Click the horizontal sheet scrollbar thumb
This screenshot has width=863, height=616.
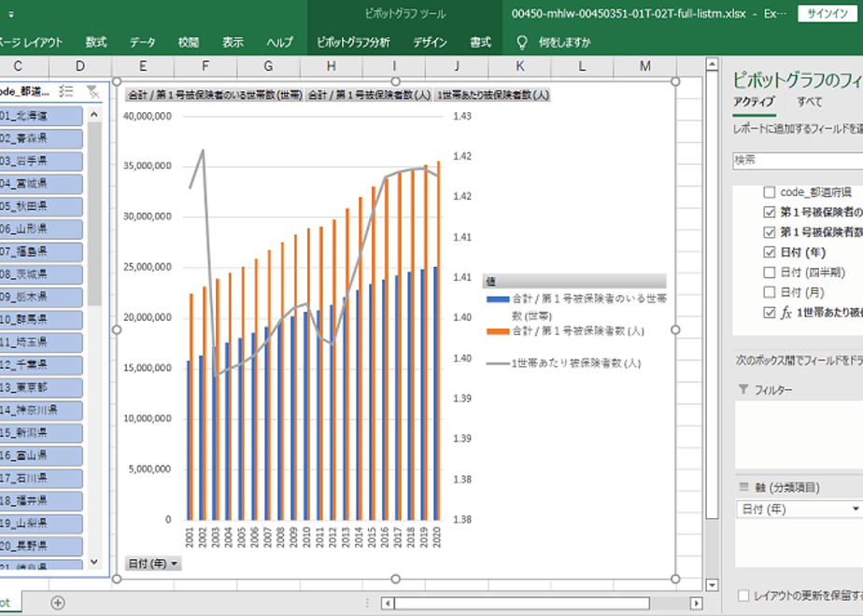click(522, 603)
